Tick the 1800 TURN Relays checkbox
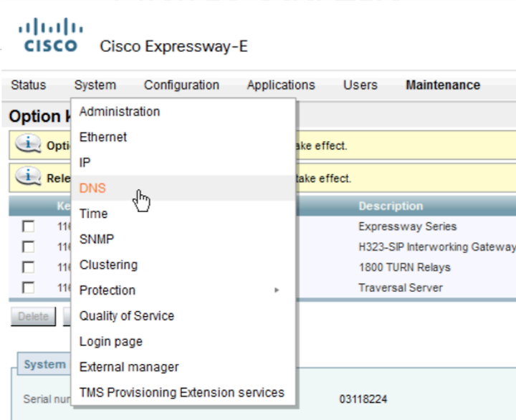Image resolution: width=516 pixels, height=420 pixels. tap(28, 267)
